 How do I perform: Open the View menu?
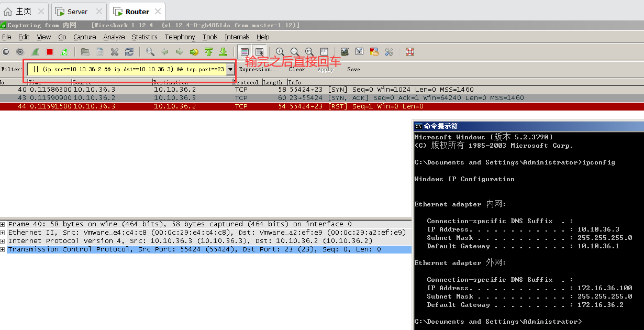click(44, 37)
